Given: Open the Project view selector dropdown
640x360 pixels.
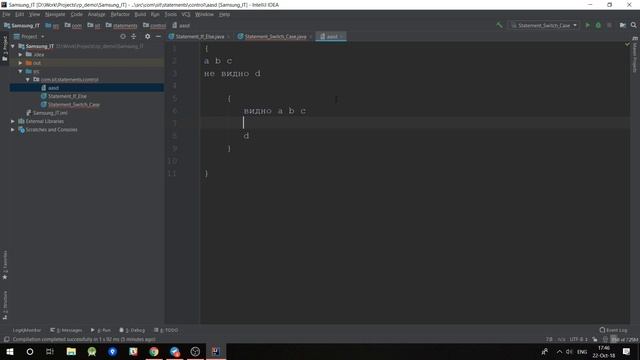Looking at the screenshot, I should (29, 36).
